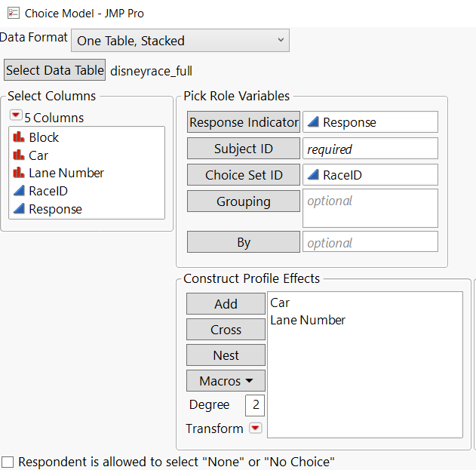Click the continuous icon beside RaceID column
Image resolution: width=476 pixels, height=470 pixels.
point(19,191)
